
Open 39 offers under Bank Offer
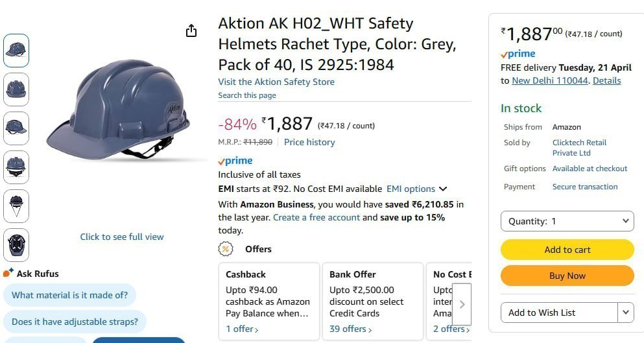[351, 329]
